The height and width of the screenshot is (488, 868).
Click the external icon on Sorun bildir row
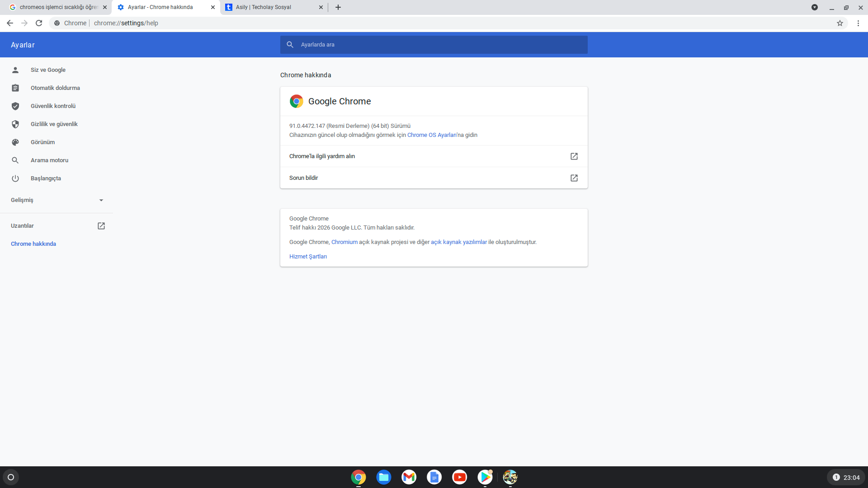pyautogui.click(x=574, y=178)
